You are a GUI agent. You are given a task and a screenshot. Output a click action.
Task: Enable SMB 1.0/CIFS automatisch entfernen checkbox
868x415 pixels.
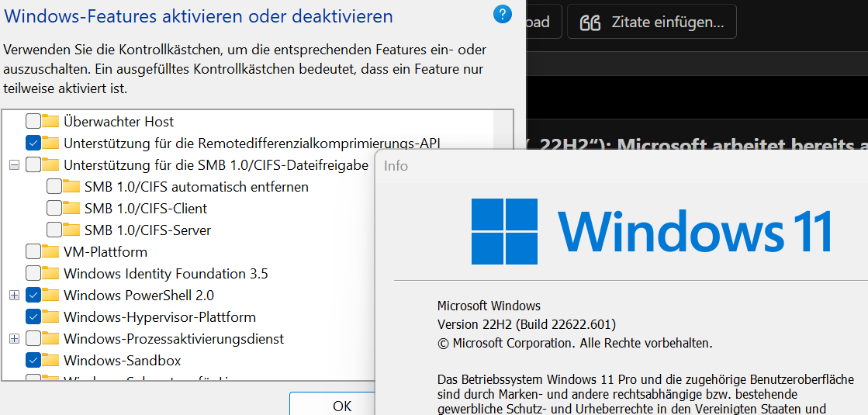coord(54,186)
